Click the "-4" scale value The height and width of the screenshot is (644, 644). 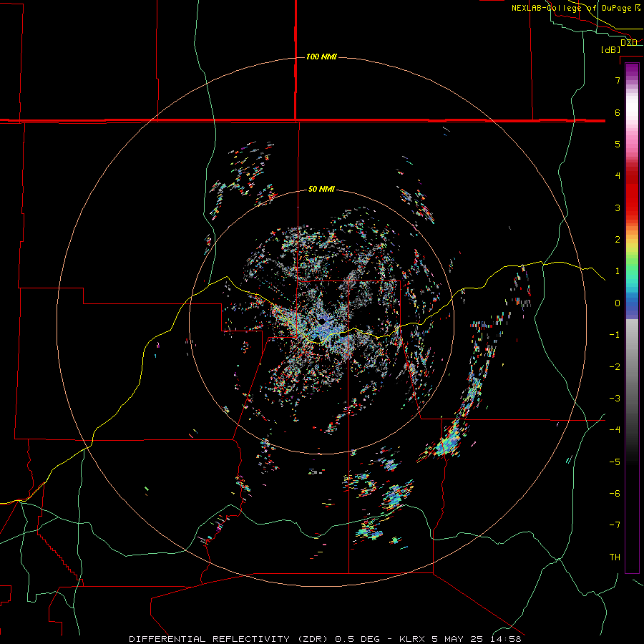coord(615,430)
